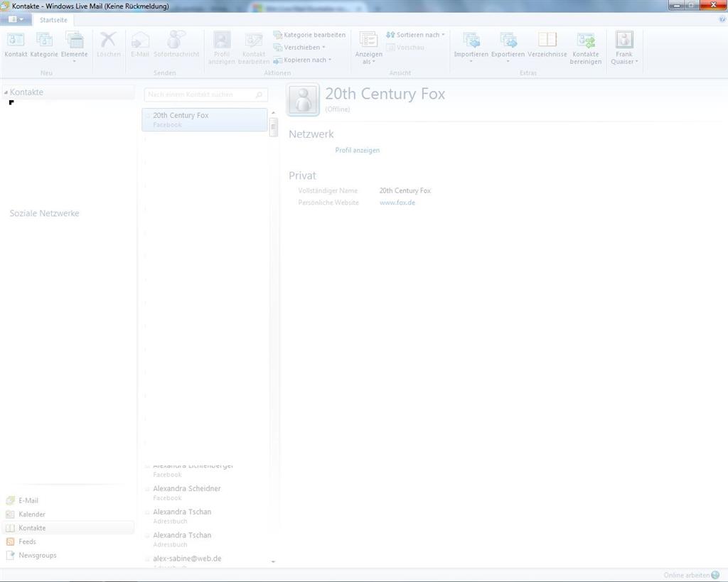728x582 pixels.
Task: Click the Löschen delete icon
Action: [x=108, y=40]
